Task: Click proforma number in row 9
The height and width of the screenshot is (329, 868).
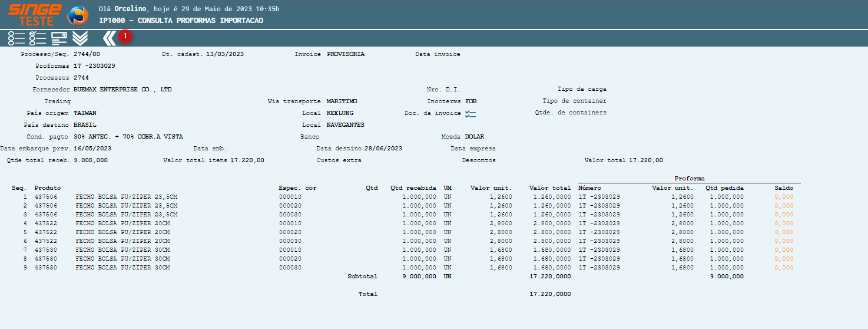Action: (x=599, y=268)
